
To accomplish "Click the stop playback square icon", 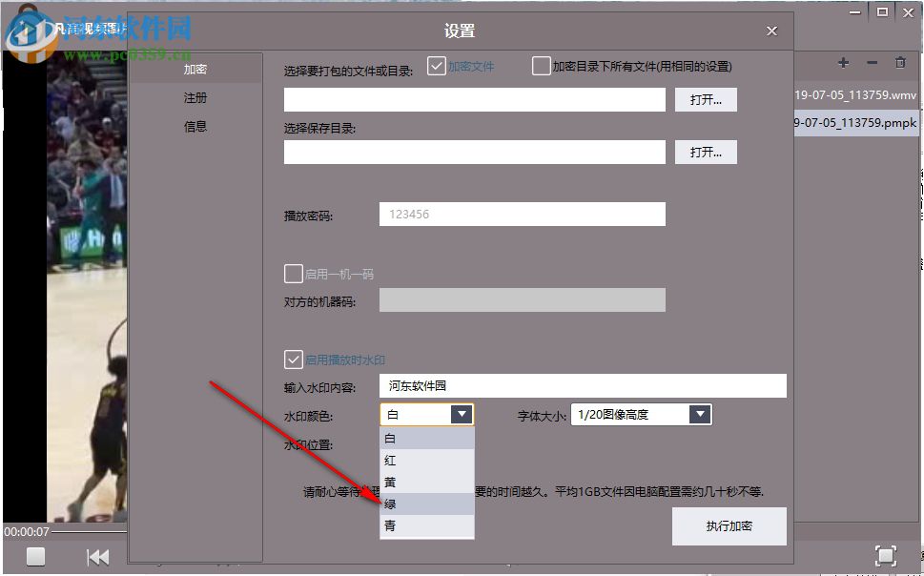I will point(35,556).
